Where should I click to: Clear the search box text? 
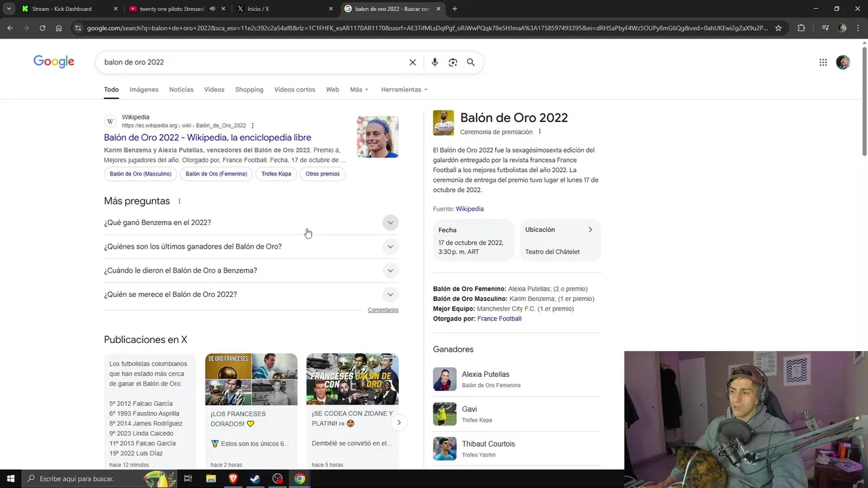412,62
